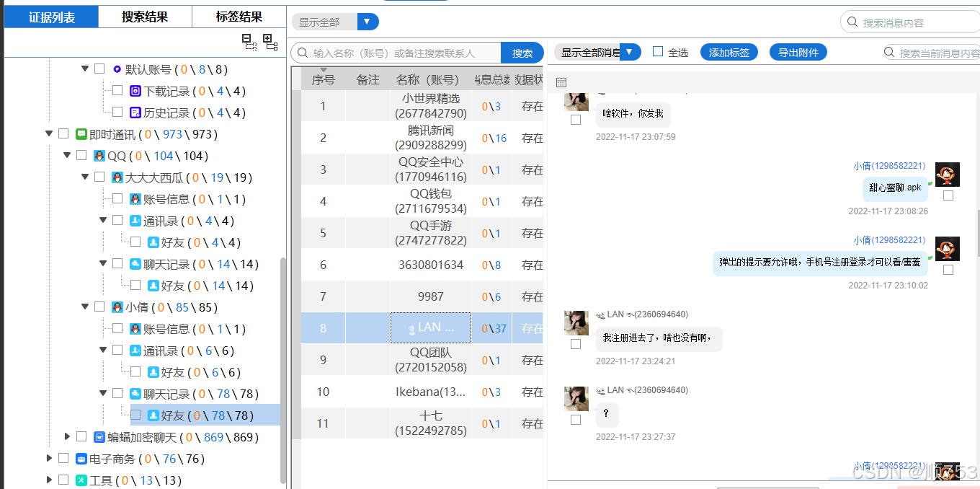Open the calendar icon above the chat messages
980x489 pixels.
pyautogui.click(x=561, y=81)
